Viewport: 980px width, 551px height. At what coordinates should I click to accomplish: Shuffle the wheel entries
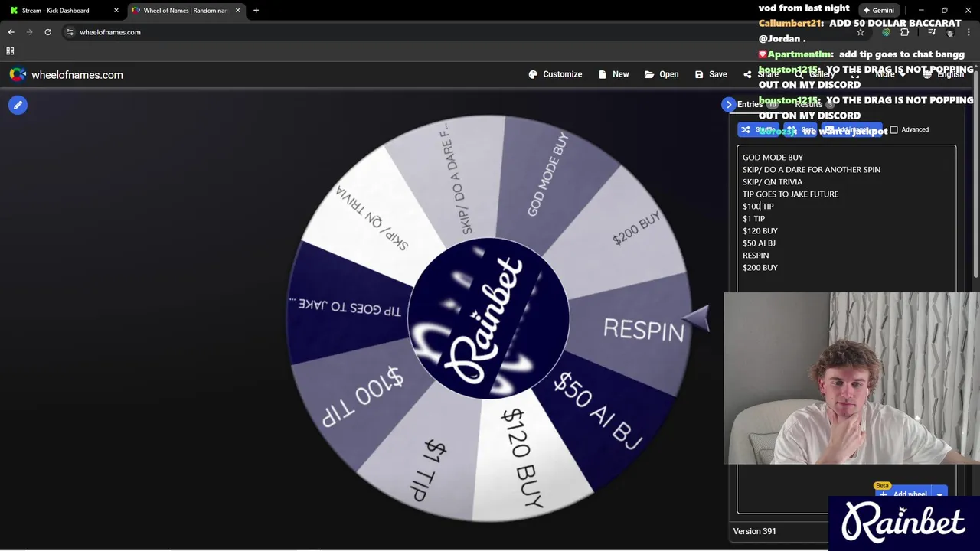758,129
